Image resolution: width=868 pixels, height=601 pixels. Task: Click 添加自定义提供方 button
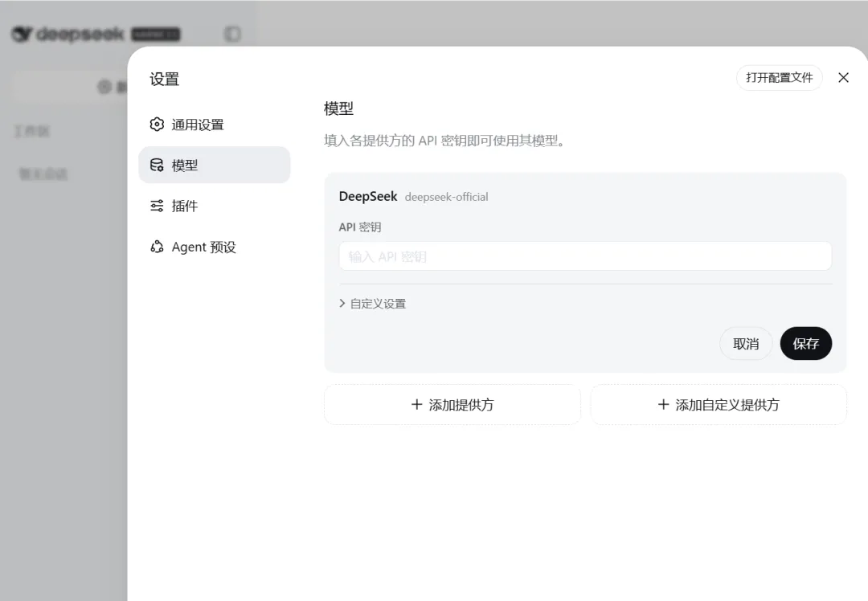719,404
